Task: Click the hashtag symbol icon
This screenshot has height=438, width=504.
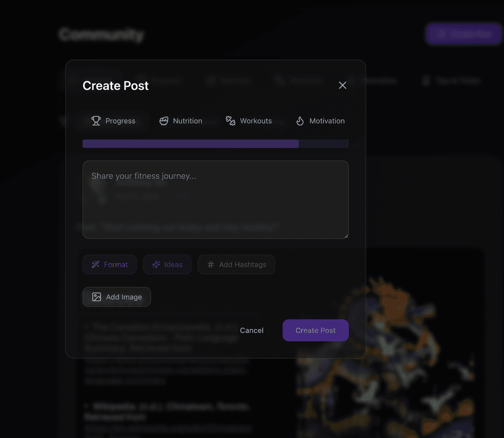Action: [x=210, y=264]
